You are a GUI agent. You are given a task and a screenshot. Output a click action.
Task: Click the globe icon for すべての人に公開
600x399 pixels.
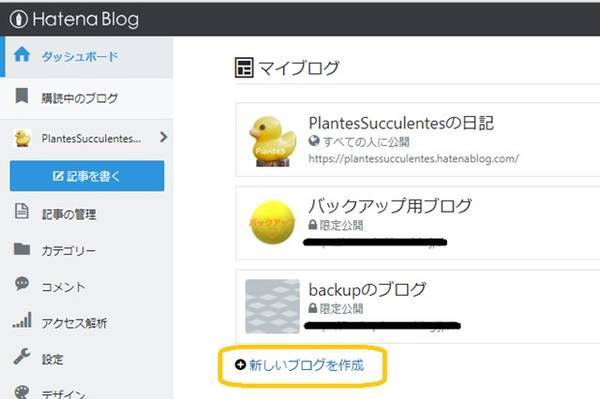coord(314,141)
